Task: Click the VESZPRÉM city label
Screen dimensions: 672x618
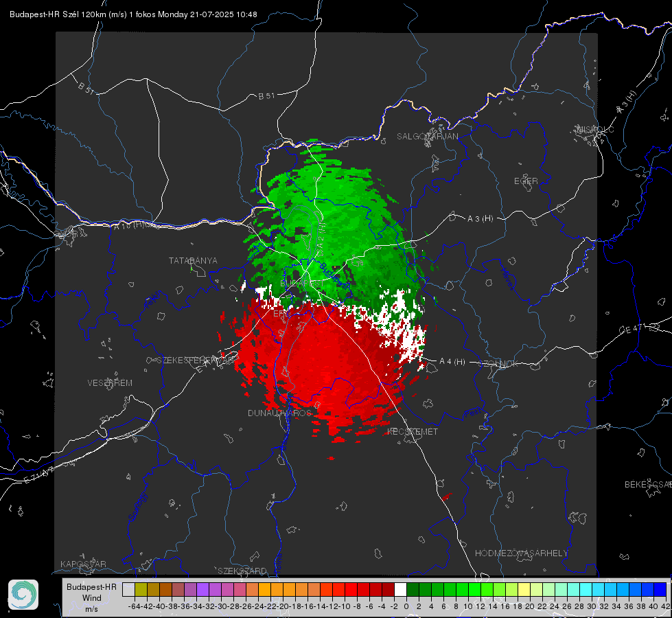Action: [110, 382]
